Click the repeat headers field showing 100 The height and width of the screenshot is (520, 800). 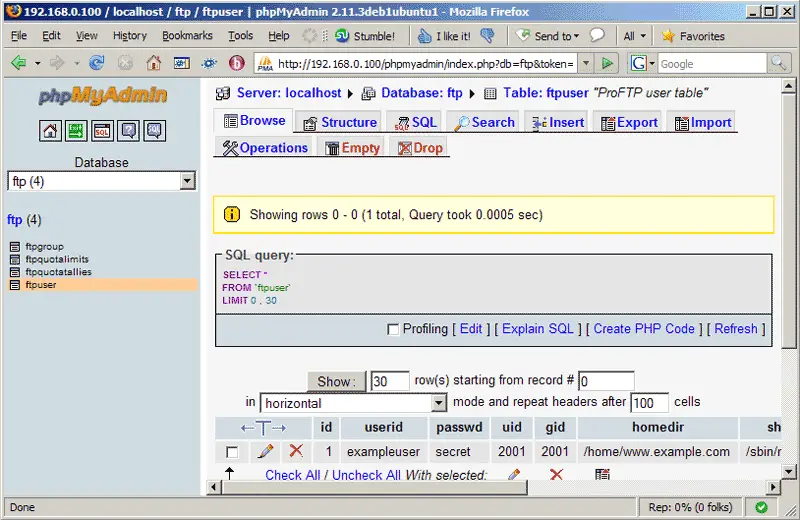coord(649,403)
